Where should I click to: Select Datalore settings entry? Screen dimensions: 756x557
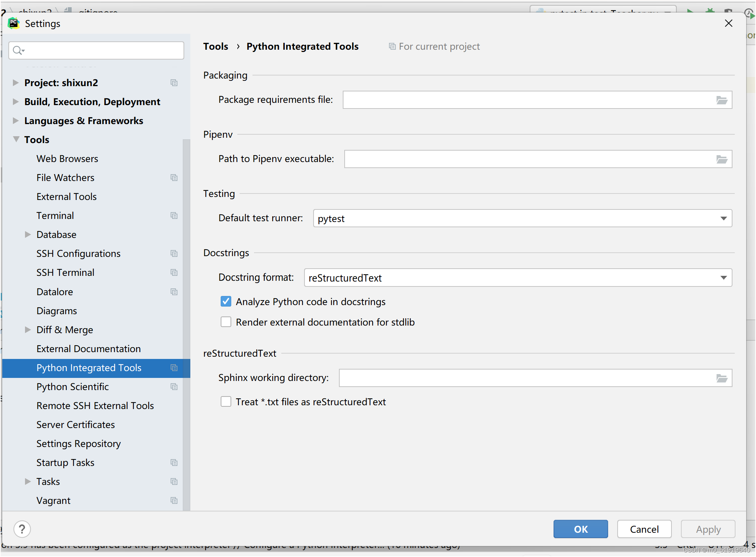[x=55, y=292]
